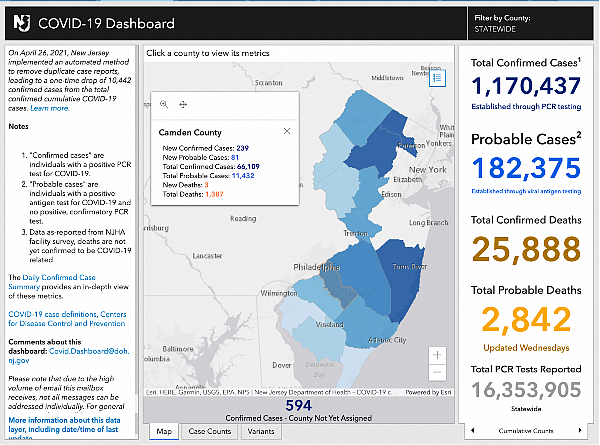Screen dimensions: 600x445
Task: Go to next Cumulative Counts page arrow
Action: (x=581, y=429)
